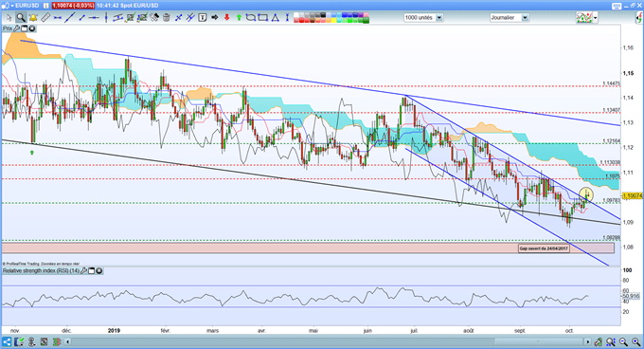Viewport: 644px width, 349px height.
Task: Click the green up arrow marker on chart
Action: click(x=32, y=152)
